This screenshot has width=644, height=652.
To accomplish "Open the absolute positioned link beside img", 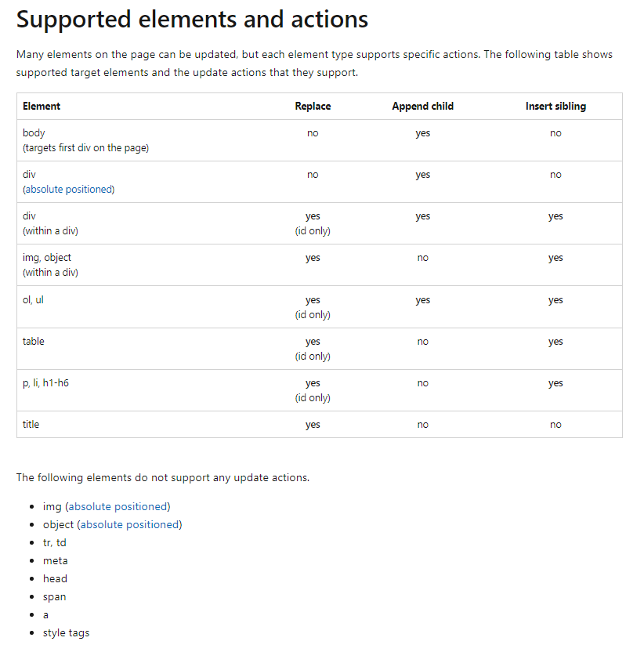I will coord(118,507).
